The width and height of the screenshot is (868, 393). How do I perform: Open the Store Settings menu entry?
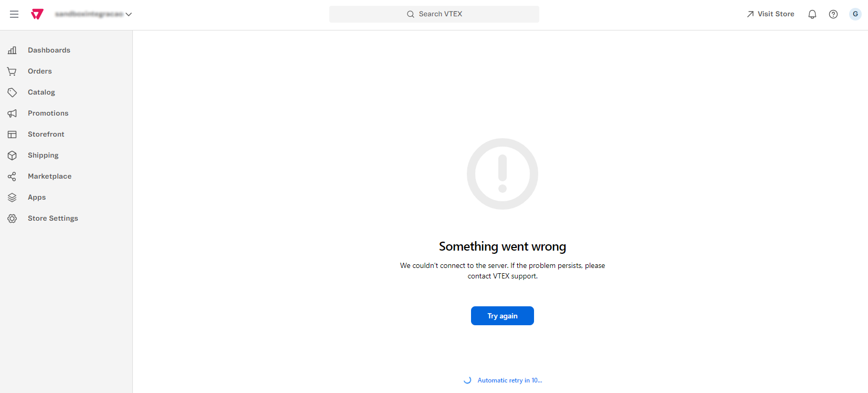[53, 218]
